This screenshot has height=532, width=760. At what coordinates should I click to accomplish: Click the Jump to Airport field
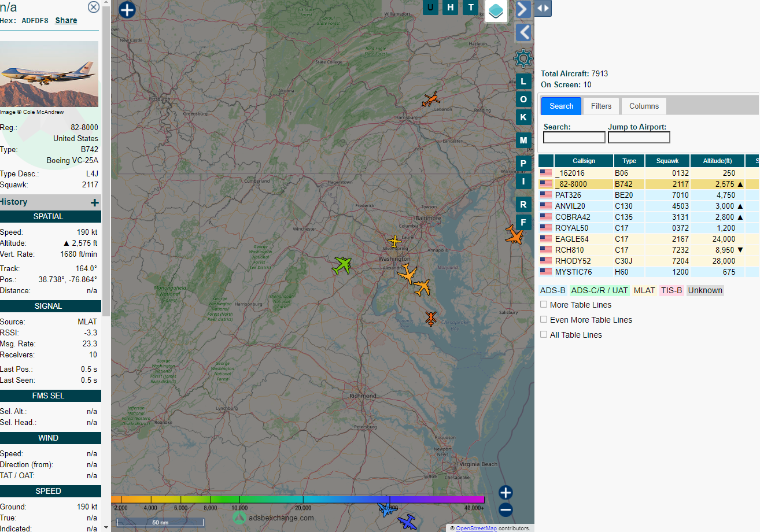639,138
